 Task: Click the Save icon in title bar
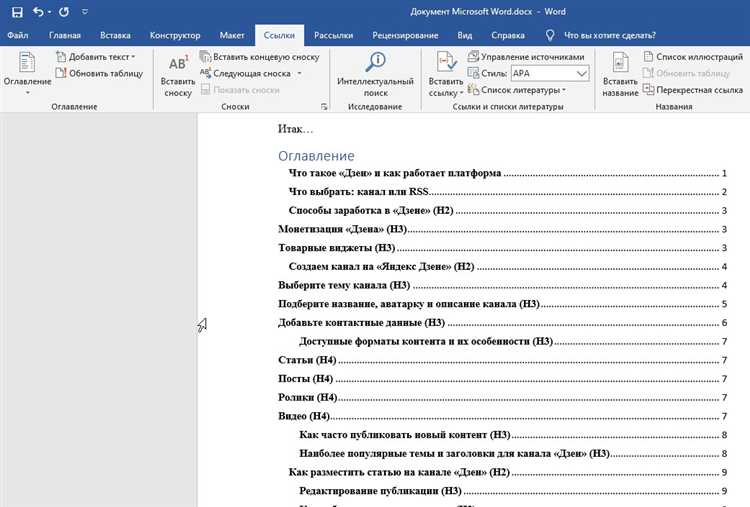[x=17, y=12]
